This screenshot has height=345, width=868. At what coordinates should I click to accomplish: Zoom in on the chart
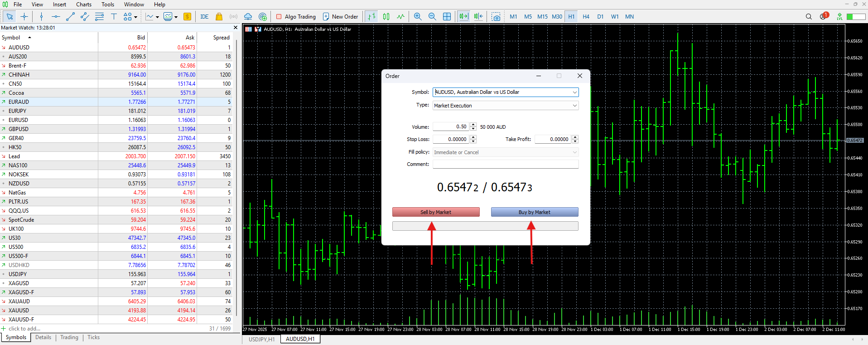418,17
